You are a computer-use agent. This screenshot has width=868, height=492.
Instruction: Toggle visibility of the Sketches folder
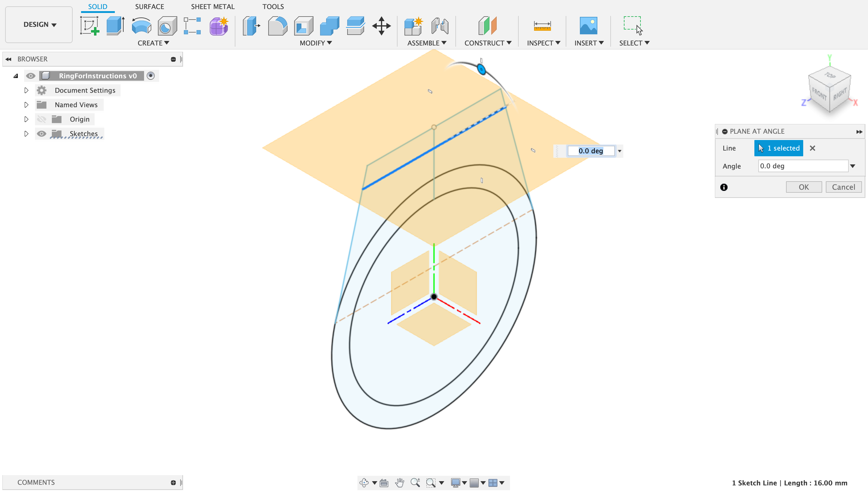coord(41,134)
